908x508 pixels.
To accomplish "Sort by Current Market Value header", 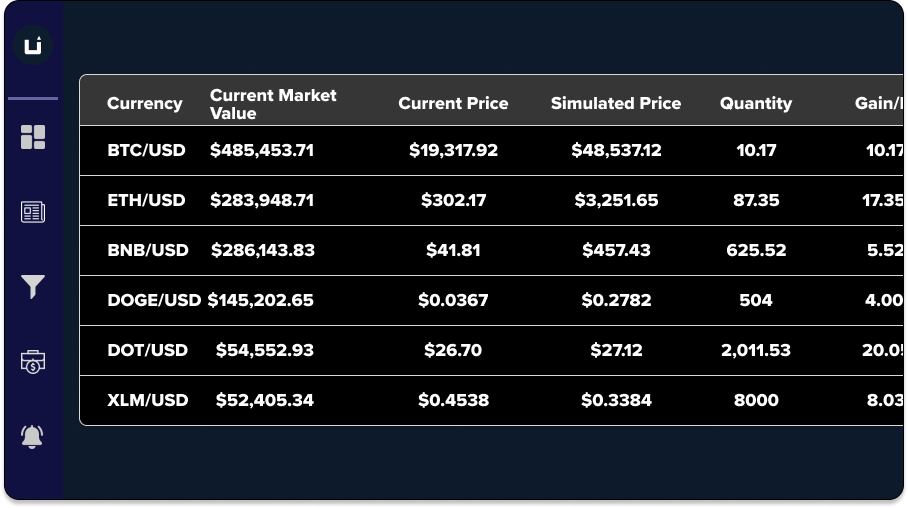I will click(x=273, y=103).
